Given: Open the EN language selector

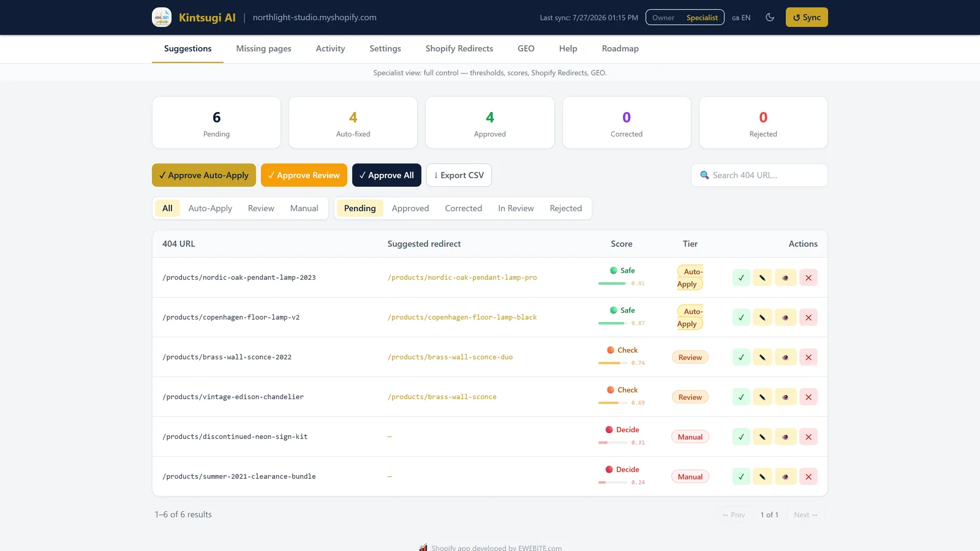Looking at the screenshot, I should pyautogui.click(x=741, y=18).
